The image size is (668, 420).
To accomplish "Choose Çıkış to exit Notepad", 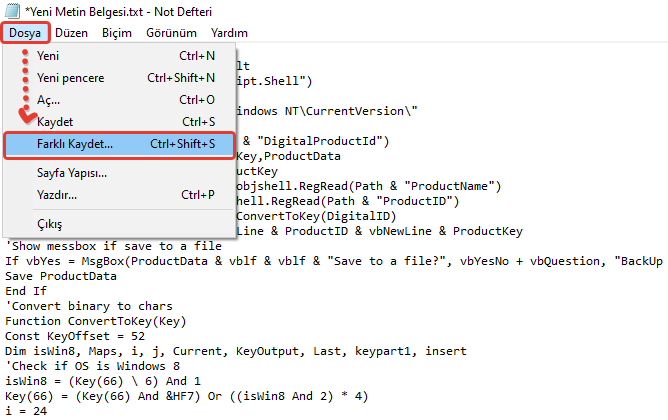I will click(49, 224).
